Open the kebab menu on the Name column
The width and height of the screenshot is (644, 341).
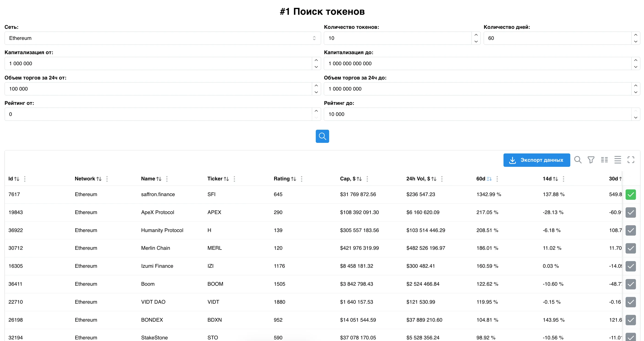(167, 179)
